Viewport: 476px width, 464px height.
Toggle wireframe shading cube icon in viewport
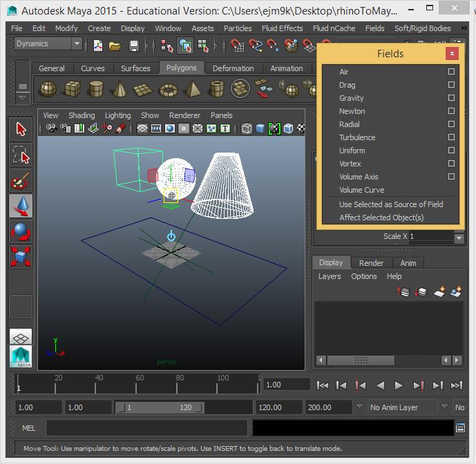[x=246, y=128]
